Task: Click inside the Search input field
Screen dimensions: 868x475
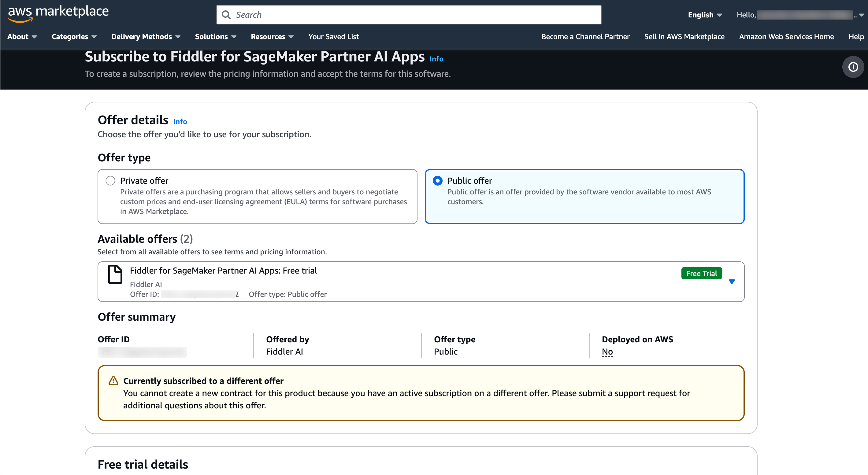Action: point(404,14)
